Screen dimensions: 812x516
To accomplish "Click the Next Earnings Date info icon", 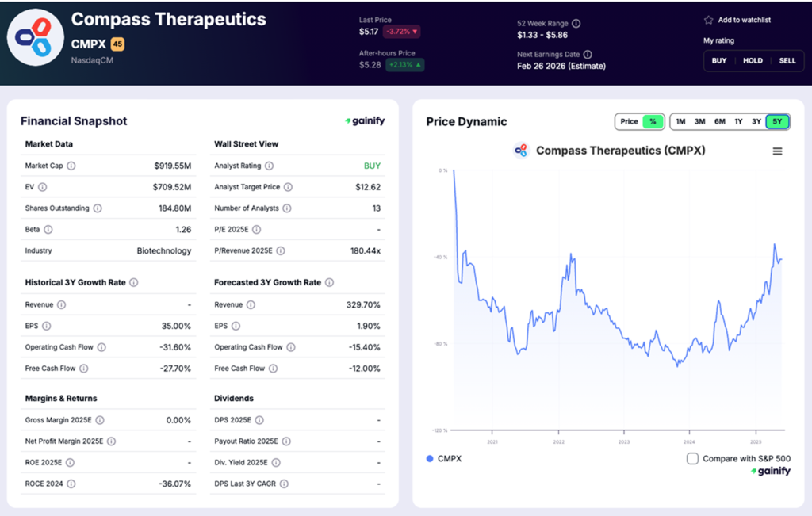I will (x=588, y=55).
